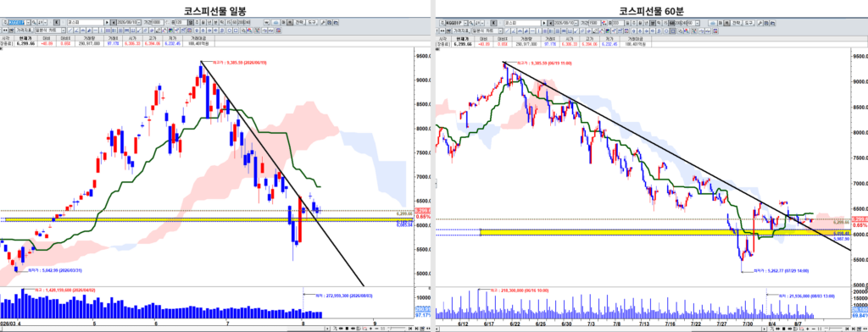Toggle 틱 (tick) period in daily chart
The image size is (868, 332).
pos(222,22)
